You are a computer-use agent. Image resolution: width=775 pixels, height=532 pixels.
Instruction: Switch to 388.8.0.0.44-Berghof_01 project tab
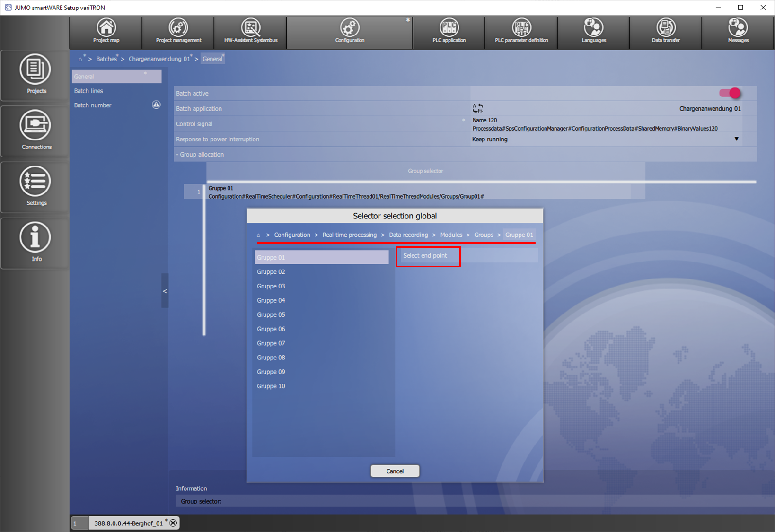(128, 523)
